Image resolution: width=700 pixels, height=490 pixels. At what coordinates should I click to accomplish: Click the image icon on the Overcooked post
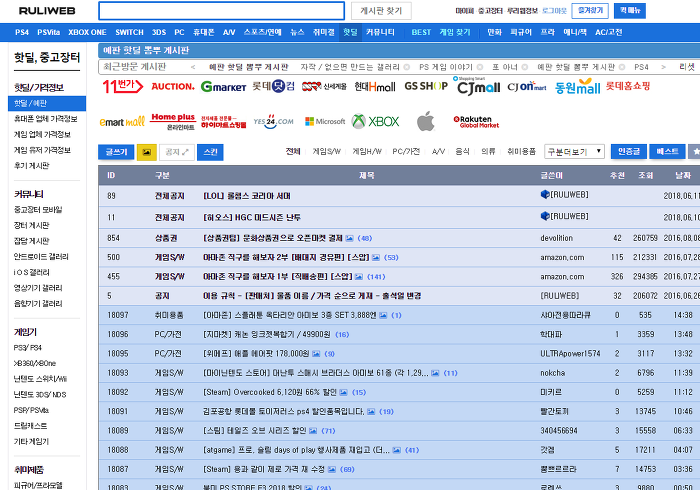[x=343, y=393]
